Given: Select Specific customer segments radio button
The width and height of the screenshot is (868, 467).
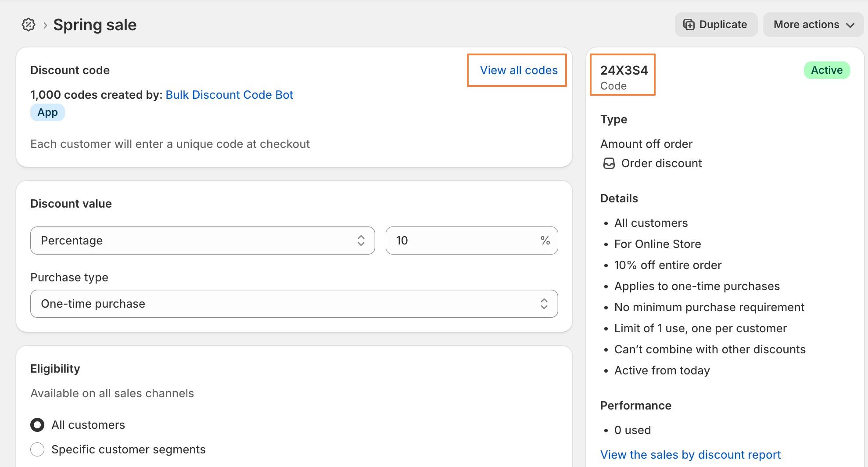Looking at the screenshot, I should coord(37,449).
